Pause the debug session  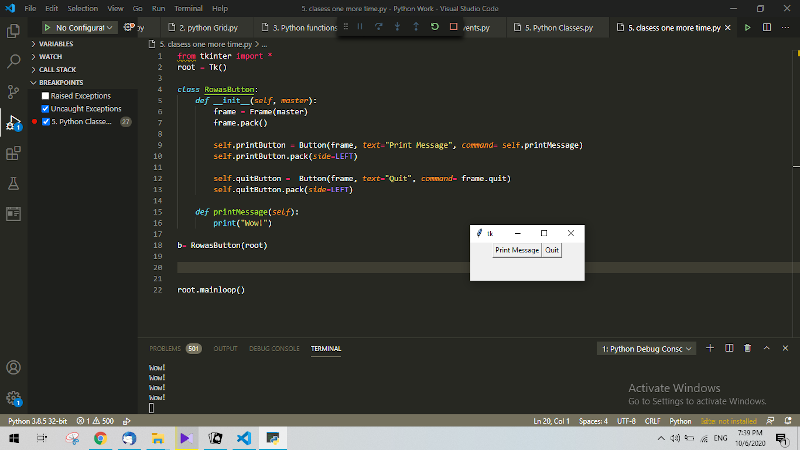[x=360, y=27]
